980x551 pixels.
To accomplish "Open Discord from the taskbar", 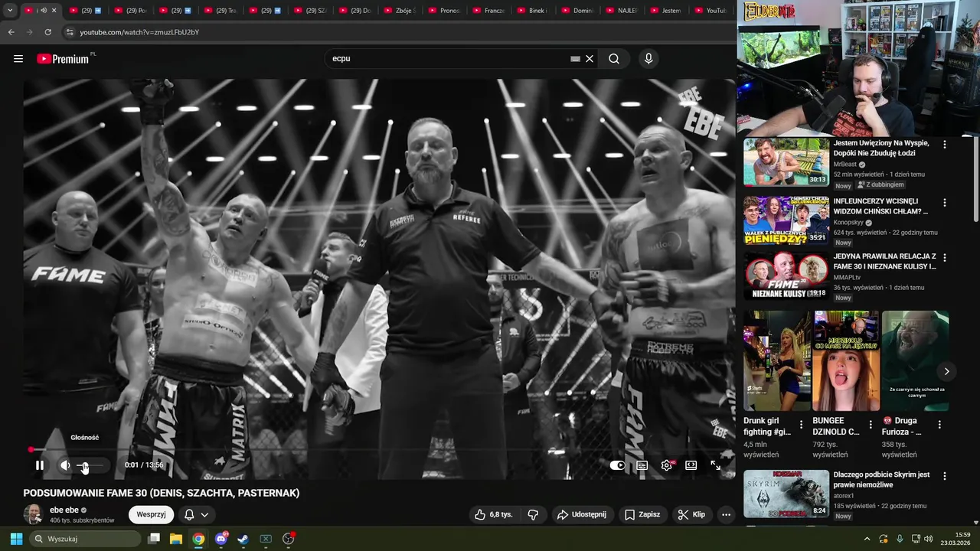I will [221, 539].
